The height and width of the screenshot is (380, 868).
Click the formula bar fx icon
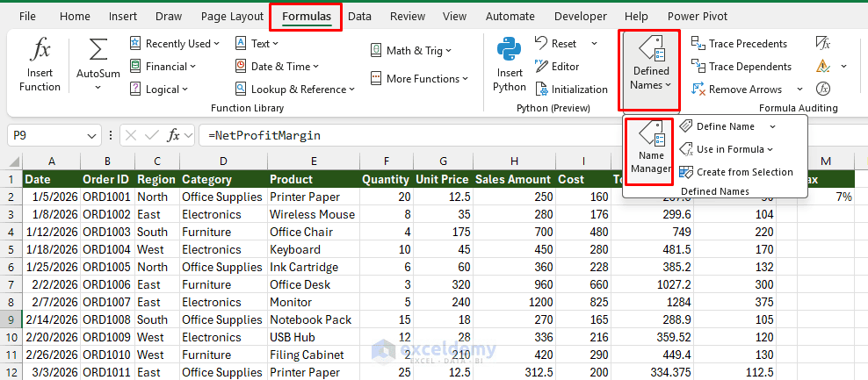(173, 135)
